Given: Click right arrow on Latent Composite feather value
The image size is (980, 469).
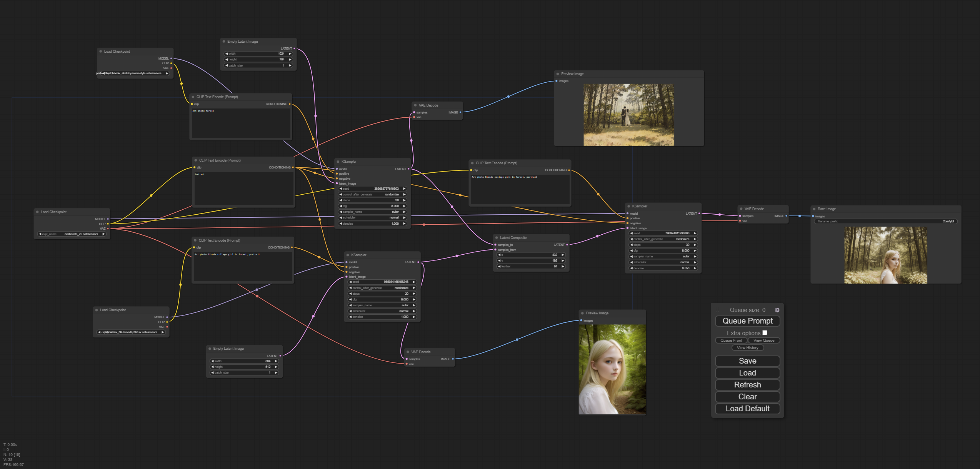Looking at the screenshot, I should coord(563,266).
